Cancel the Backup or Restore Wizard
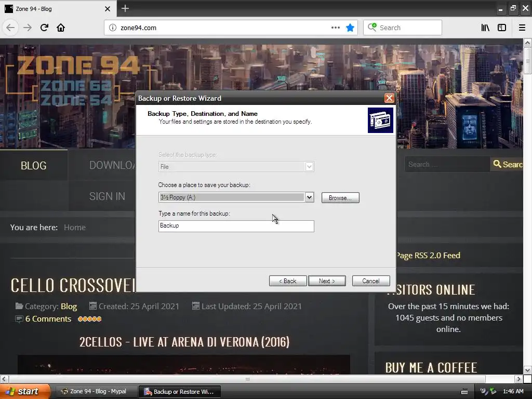Viewport: 532px width, 399px height. click(x=371, y=281)
